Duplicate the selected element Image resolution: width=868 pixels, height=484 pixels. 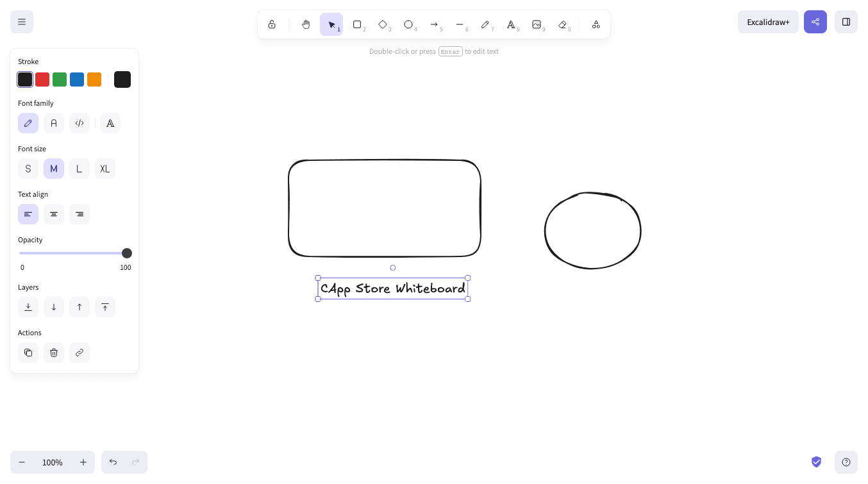click(x=28, y=353)
